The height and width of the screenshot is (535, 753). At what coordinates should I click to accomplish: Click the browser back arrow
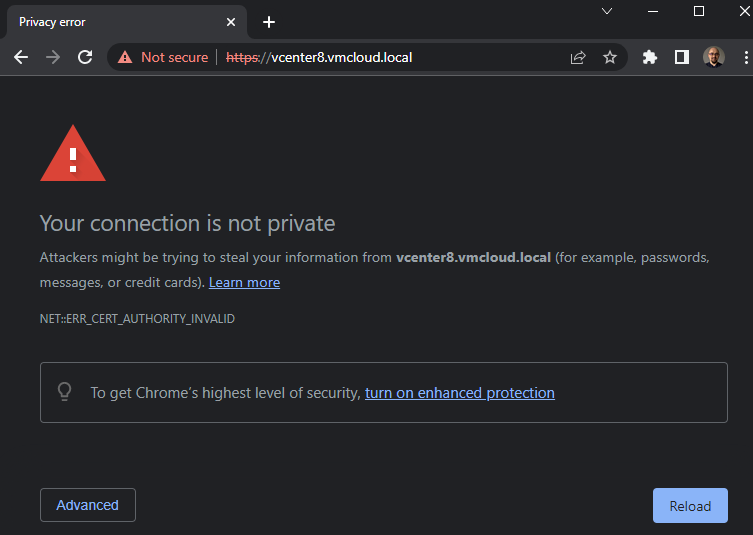[21, 57]
